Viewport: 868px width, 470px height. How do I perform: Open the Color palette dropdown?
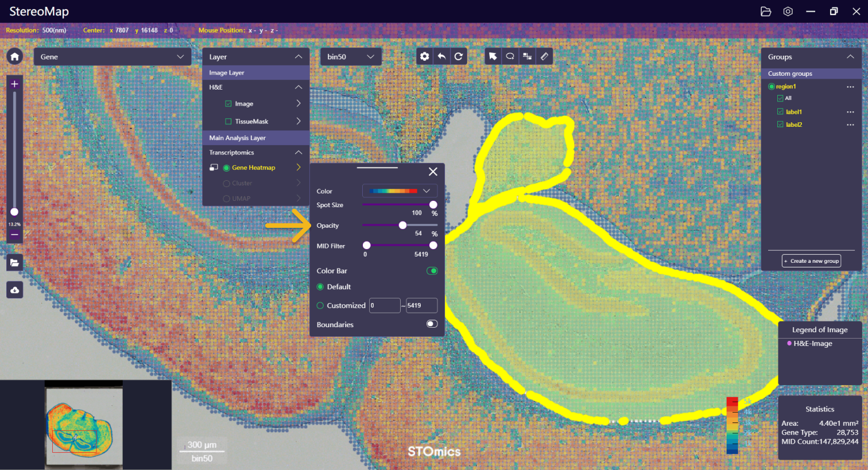click(x=400, y=191)
